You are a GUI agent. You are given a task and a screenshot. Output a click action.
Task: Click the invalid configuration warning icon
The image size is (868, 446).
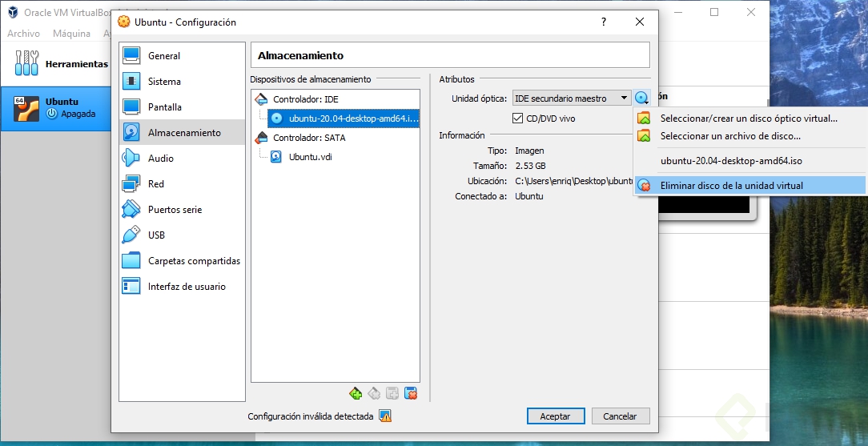point(385,416)
